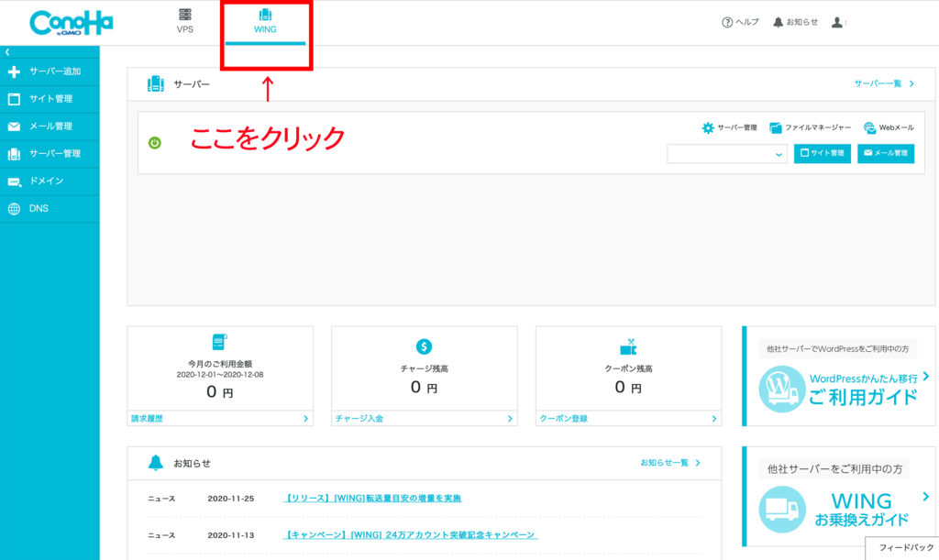Click the サーバー管理 gear link
The height and width of the screenshot is (560, 939).
point(729,127)
